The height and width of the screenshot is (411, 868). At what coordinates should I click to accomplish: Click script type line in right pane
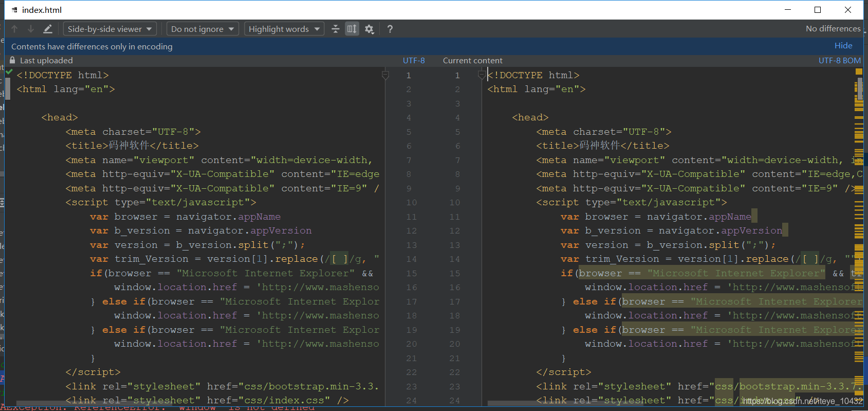point(632,202)
